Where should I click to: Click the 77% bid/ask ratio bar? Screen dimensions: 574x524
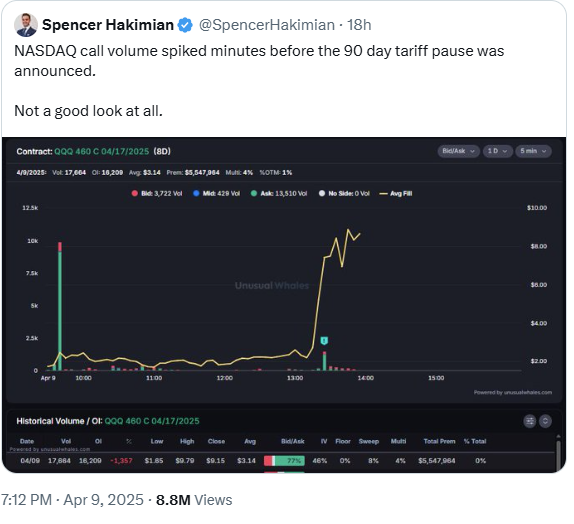pos(284,461)
